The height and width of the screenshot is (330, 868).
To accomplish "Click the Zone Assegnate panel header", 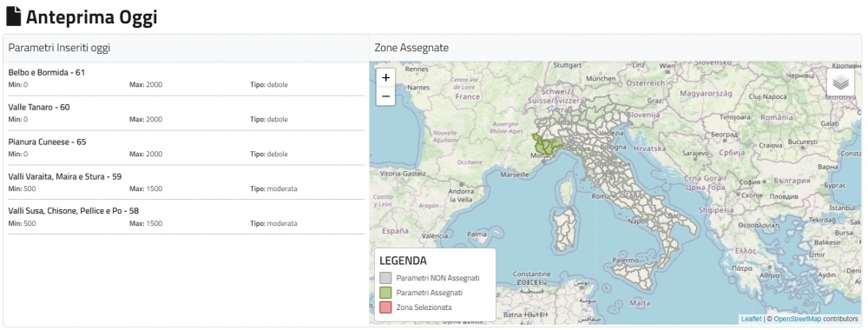I will click(615, 48).
